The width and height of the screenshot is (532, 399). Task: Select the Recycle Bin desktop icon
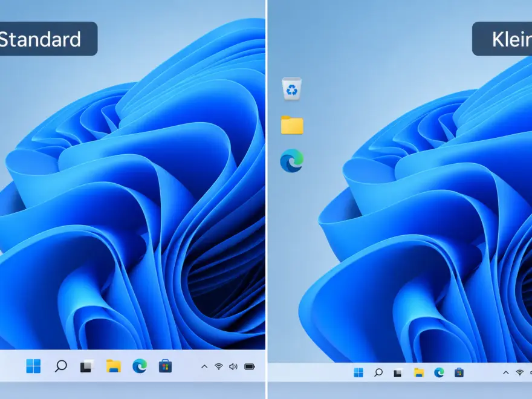(292, 88)
